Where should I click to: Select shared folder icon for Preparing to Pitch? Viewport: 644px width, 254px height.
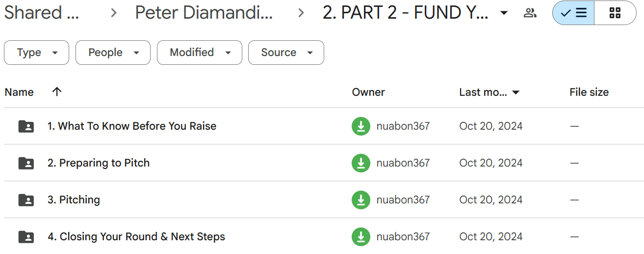[x=26, y=163]
